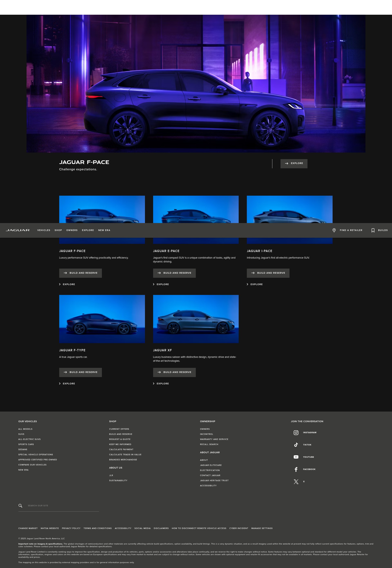Screen dimensions: 392x568
Task: Open the Cyber Incident link
Action: click(x=239, y=528)
